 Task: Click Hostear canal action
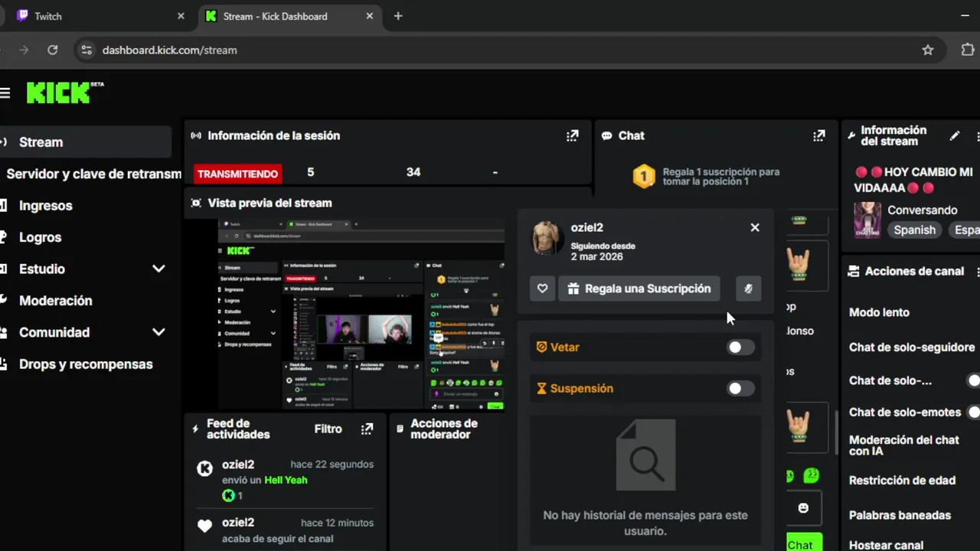[886, 546]
